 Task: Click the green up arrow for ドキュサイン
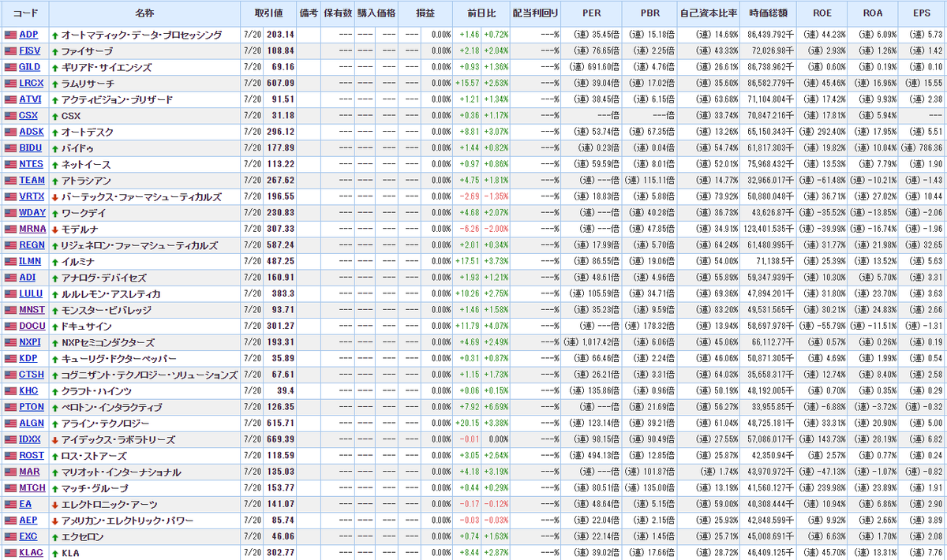click(54, 327)
